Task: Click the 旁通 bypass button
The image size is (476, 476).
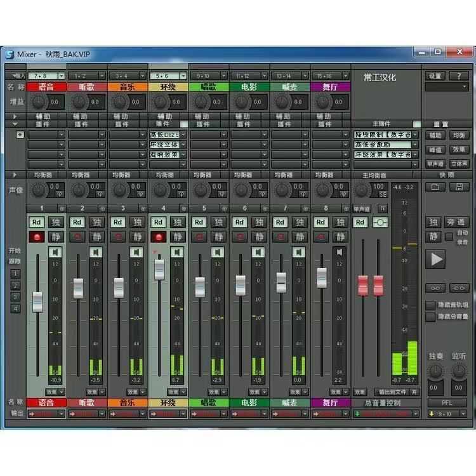Action: click(x=456, y=222)
